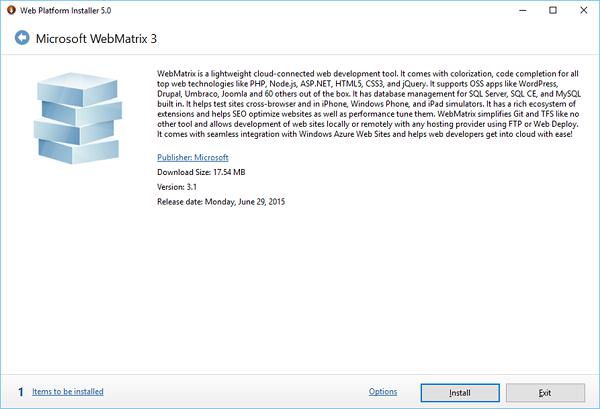Minimize the Web Platform Installer window
Screen dimensions: 600x409
click(523, 10)
